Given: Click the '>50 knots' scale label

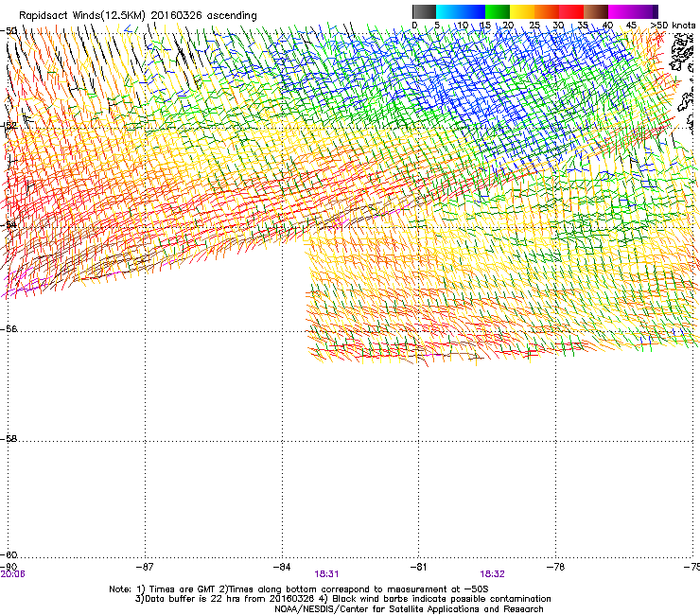Looking at the screenshot, I should tap(673, 26).
